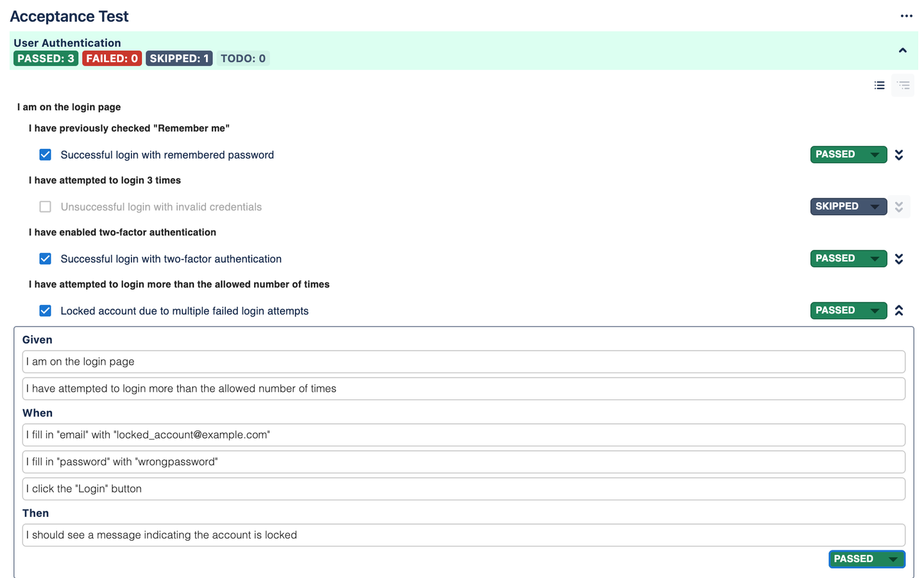This screenshot has width=924, height=578.
Task: Open bottom PASSED status dropdown in details panel
Action: (867, 559)
